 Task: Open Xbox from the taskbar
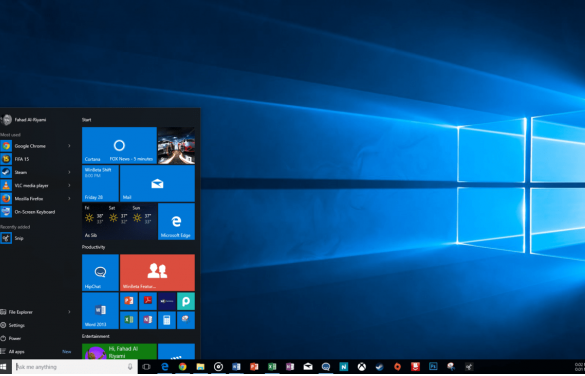point(362,367)
